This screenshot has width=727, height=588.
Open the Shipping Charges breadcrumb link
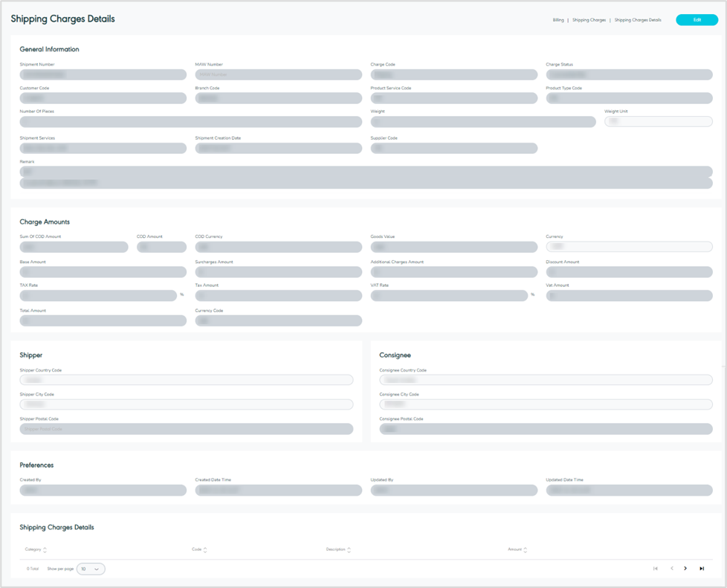point(589,20)
